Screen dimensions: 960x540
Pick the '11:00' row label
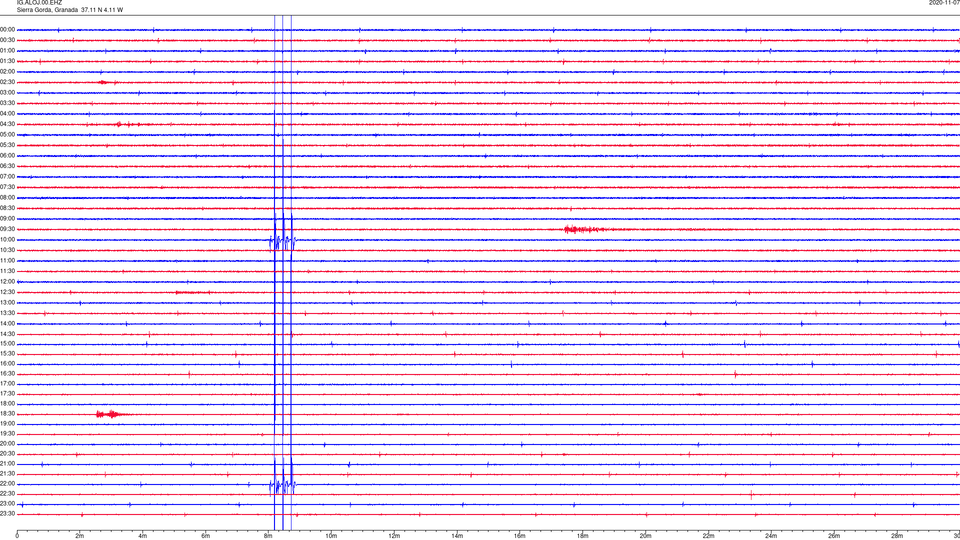coord(7,261)
